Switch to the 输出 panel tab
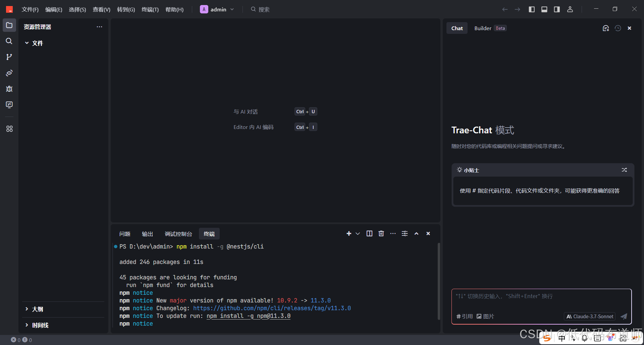 click(147, 234)
